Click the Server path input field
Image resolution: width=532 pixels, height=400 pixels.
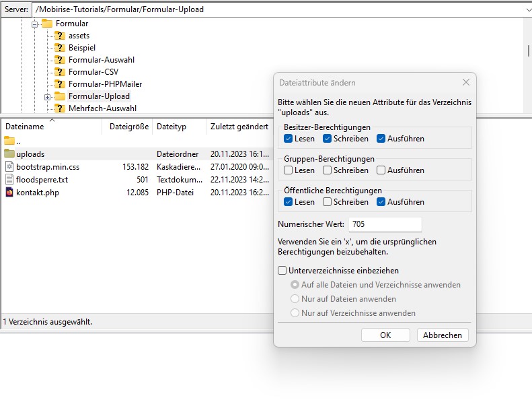(x=282, y=9)
